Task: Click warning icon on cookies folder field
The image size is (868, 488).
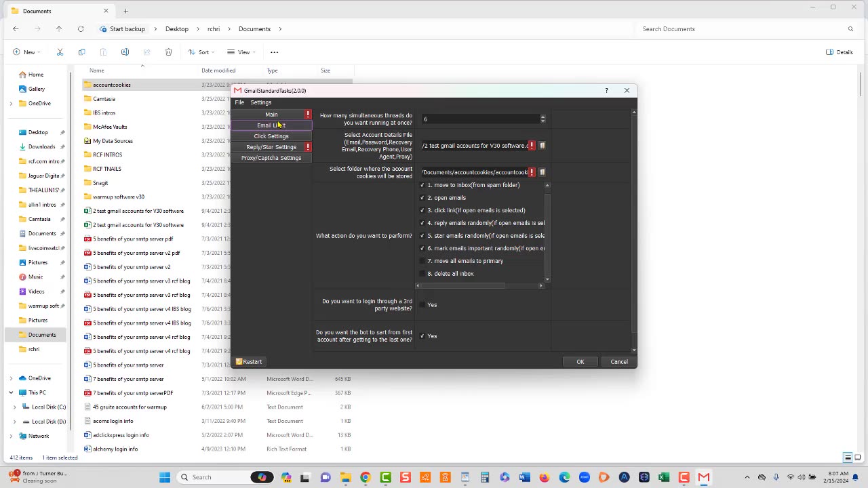Action: click(532, 172)
